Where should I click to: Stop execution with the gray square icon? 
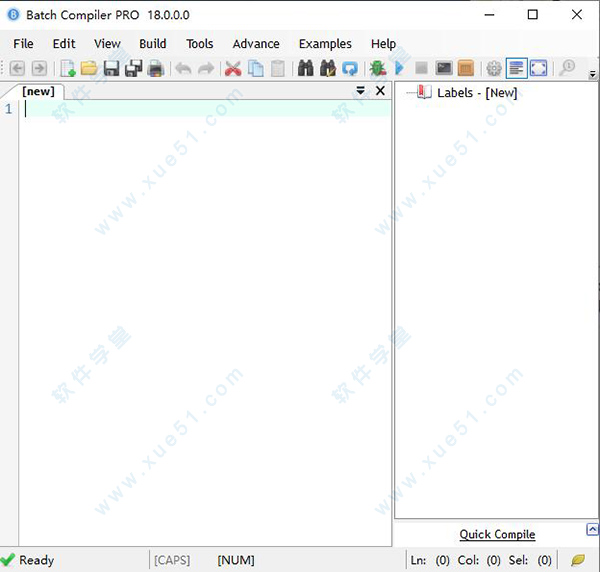421,68
